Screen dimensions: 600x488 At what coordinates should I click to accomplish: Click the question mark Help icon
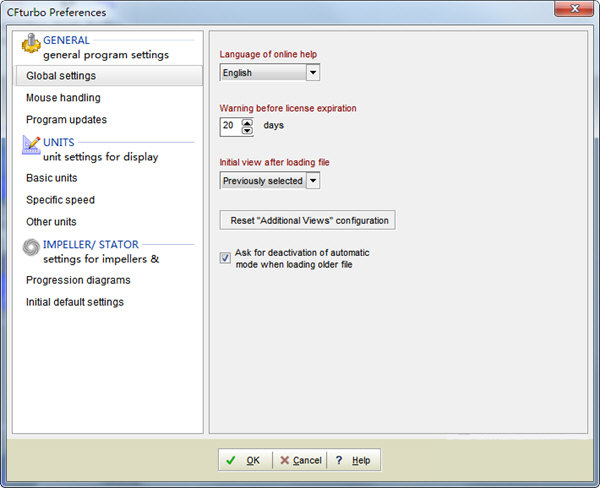point(339,461)
